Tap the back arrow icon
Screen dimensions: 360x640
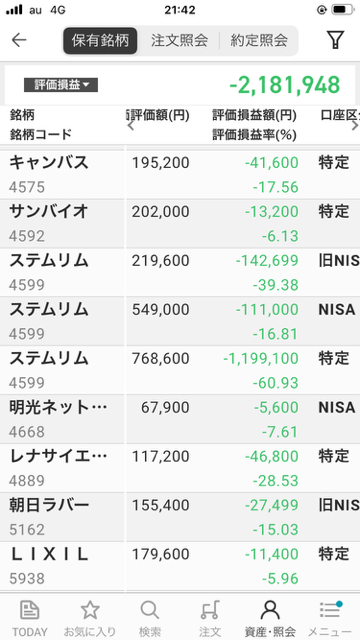[x=19, y=40]
